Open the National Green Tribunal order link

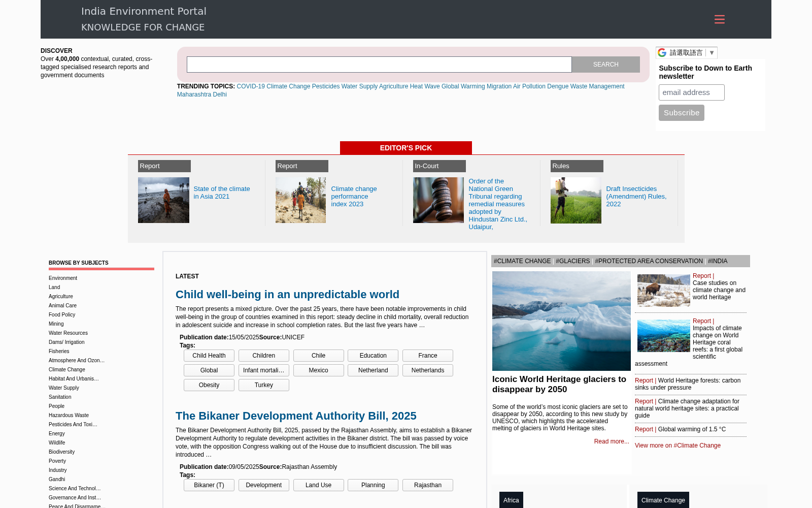[497, 204]
